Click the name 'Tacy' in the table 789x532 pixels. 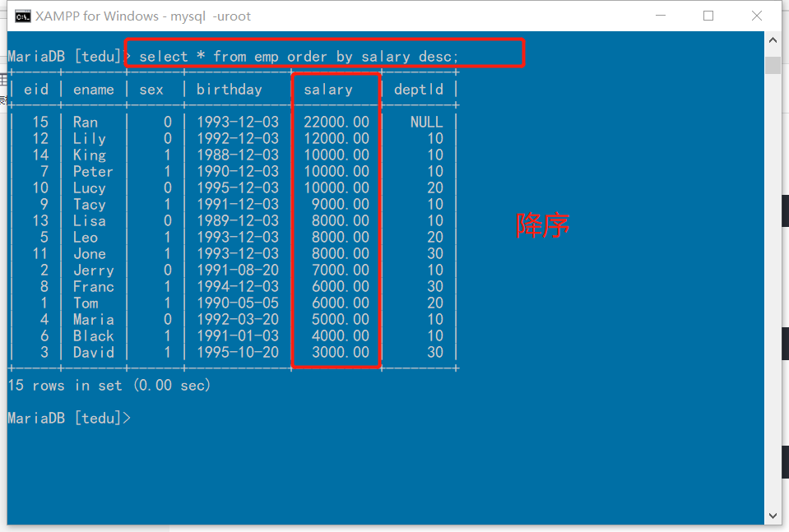(x=90, y=205)
